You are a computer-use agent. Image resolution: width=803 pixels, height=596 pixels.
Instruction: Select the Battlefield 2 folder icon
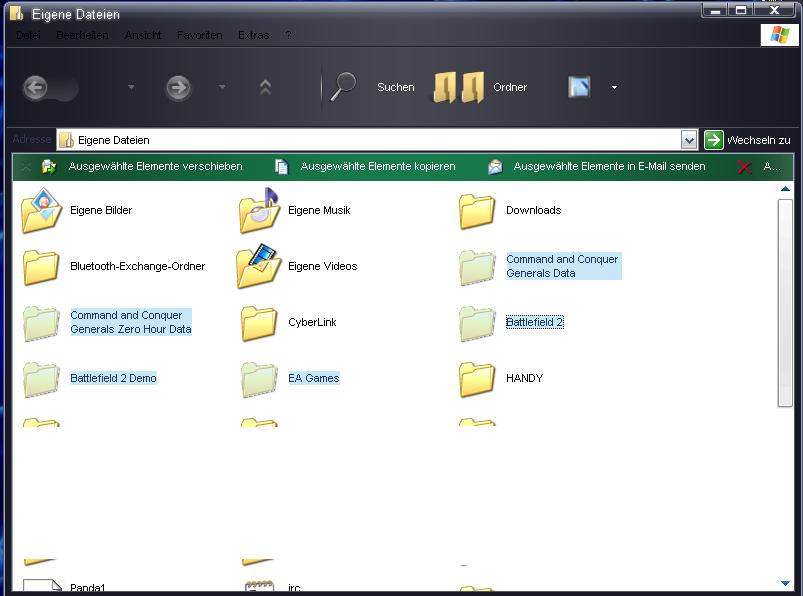477,323
